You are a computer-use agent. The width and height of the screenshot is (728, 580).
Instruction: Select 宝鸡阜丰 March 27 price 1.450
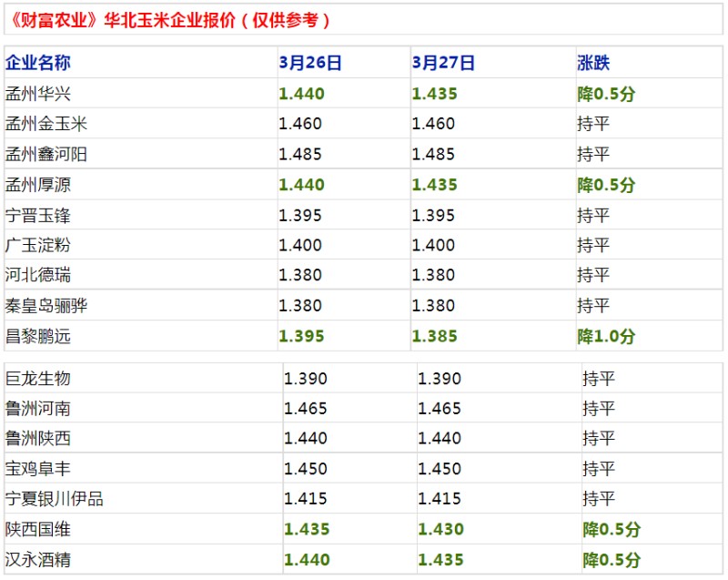(x=440, y=469)
